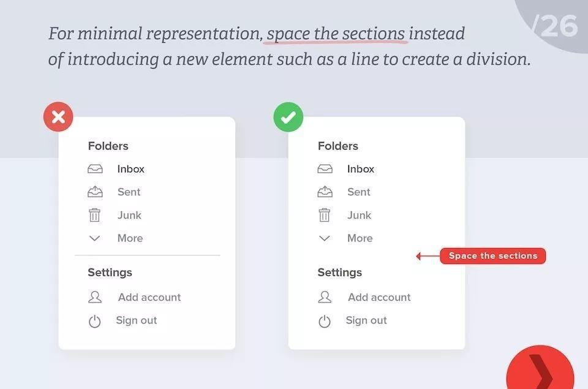Click the Inbox tray icon in right card

coord(325,169)
